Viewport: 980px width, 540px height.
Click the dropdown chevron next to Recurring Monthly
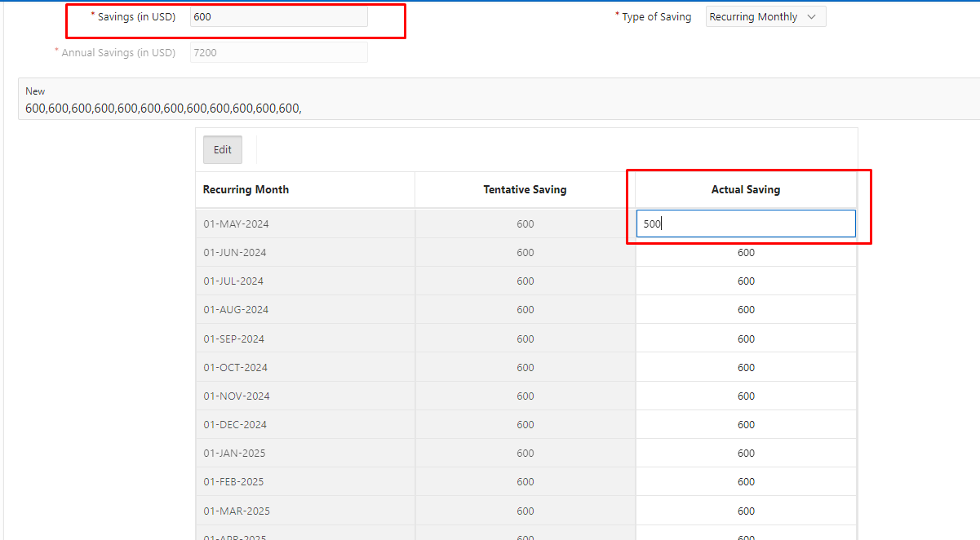(x=812, y=15)
